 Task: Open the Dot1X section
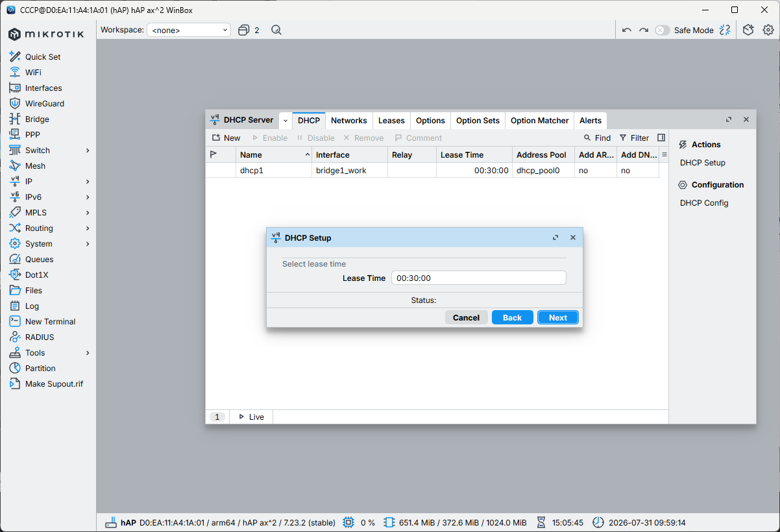[x=37, y=275]
